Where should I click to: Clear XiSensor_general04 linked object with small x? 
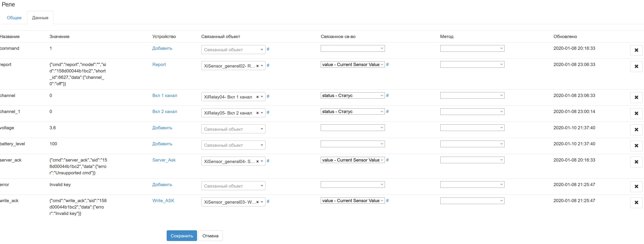[257, 161]
